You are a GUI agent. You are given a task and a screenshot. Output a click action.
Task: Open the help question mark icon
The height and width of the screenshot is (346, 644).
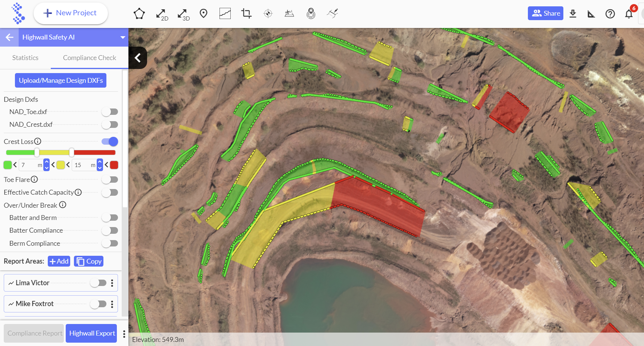pyautogui.click(x=610, y=14)
